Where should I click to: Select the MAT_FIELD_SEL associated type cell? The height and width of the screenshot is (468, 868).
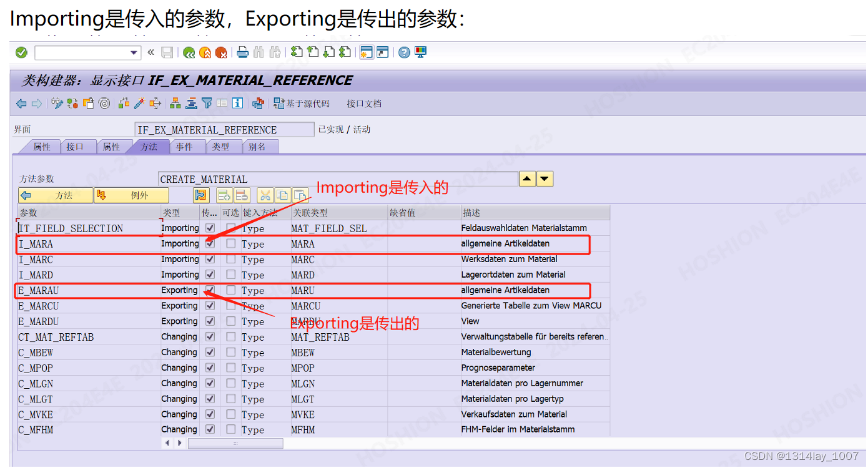coord(338,228)
